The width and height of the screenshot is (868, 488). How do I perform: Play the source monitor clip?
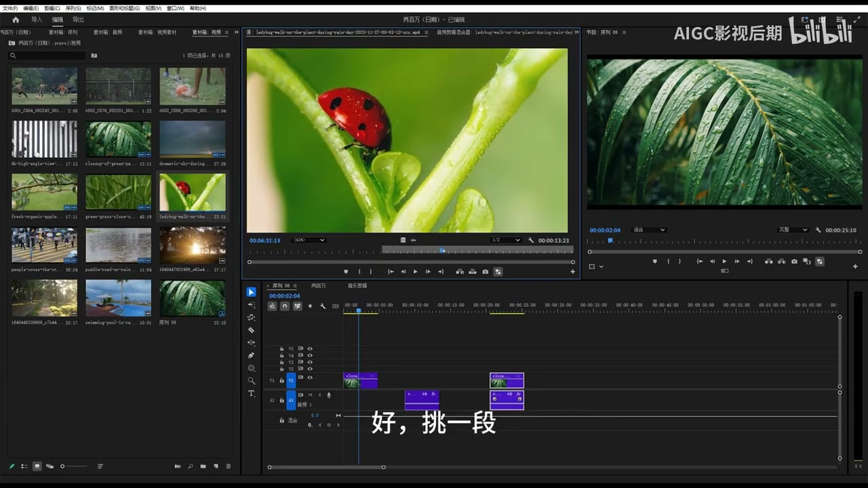tap(416, 272)
